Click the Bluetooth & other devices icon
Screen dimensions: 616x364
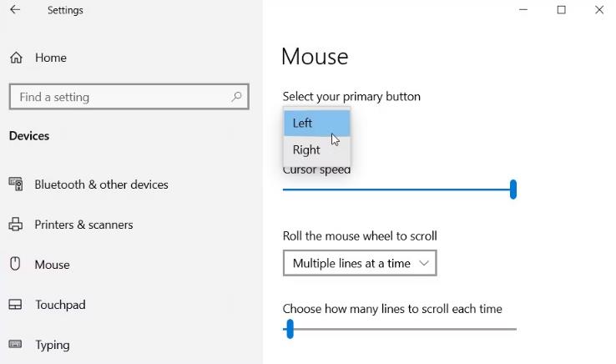(16, 184)
